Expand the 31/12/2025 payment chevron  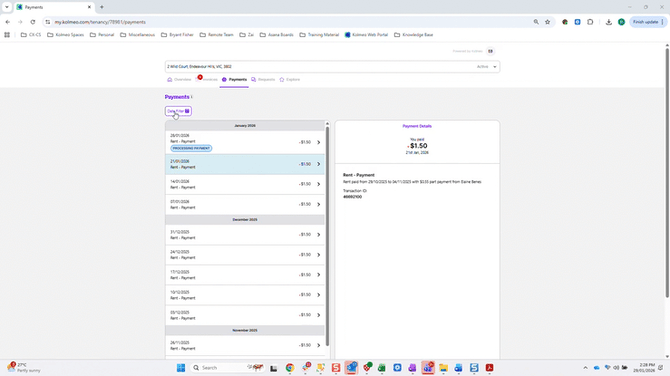pyautogui.click(x=318, y=235)
